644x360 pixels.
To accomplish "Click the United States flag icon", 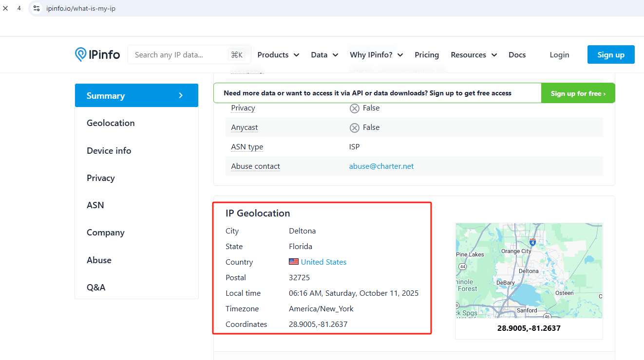I will point(293,262).
